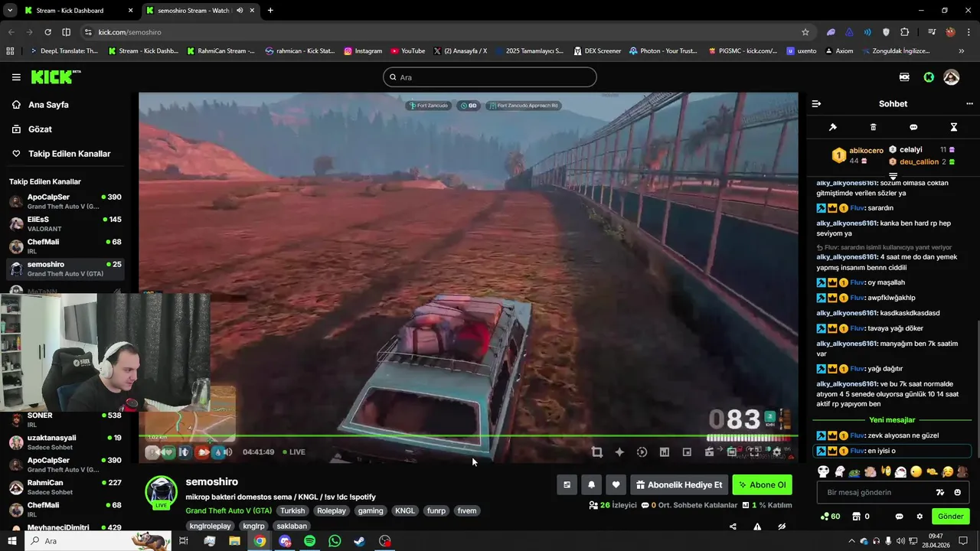Click Abonelik Hediye Et button
Screen dimensions: 980x551
pyautogui.click(x=679, y=484)
